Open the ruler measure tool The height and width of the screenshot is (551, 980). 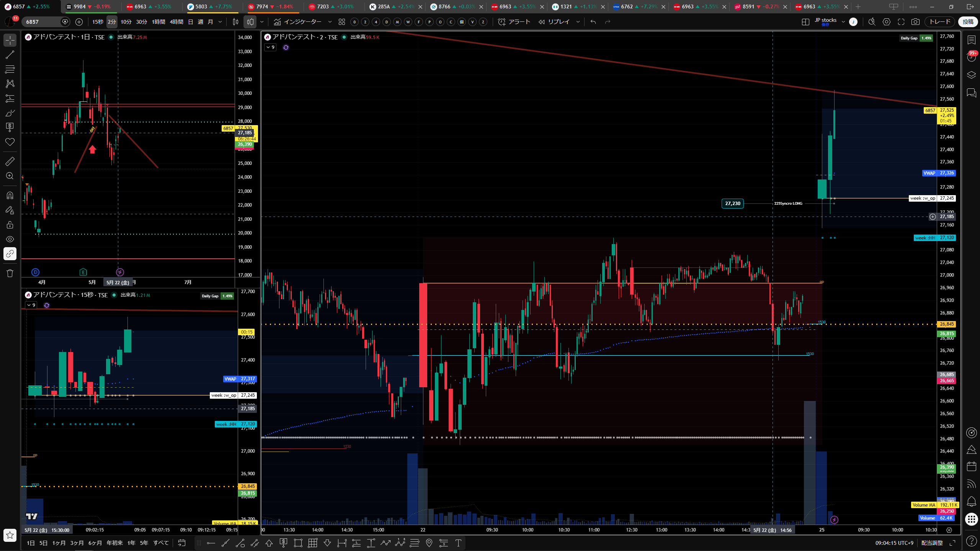click(x=10, y=161)
